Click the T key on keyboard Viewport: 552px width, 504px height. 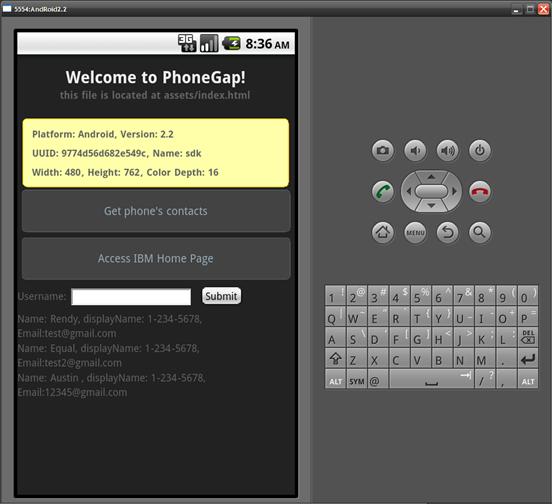421,316
